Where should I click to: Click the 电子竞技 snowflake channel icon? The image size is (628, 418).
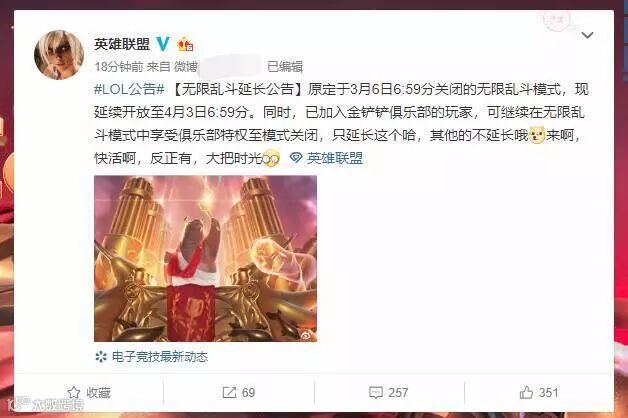click(101, 356)
